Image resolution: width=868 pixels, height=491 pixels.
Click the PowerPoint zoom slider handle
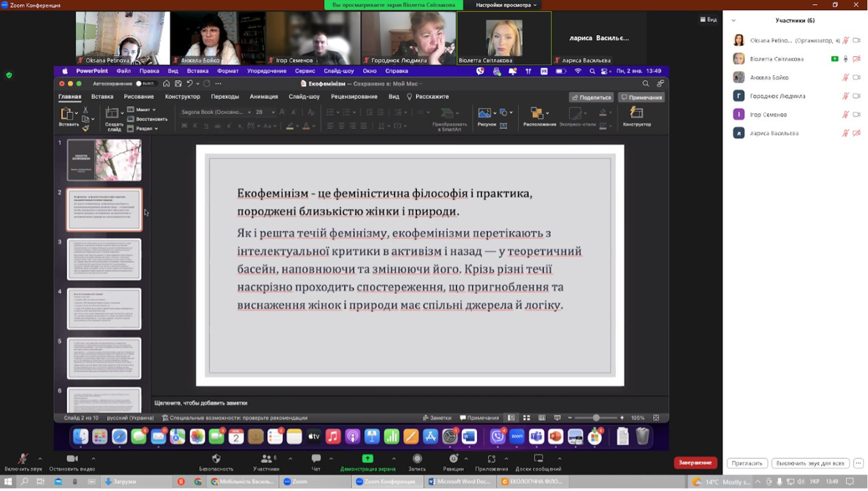(596, 418)
